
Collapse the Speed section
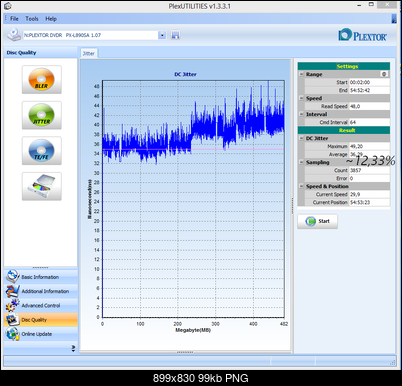(x=301, y=98)
